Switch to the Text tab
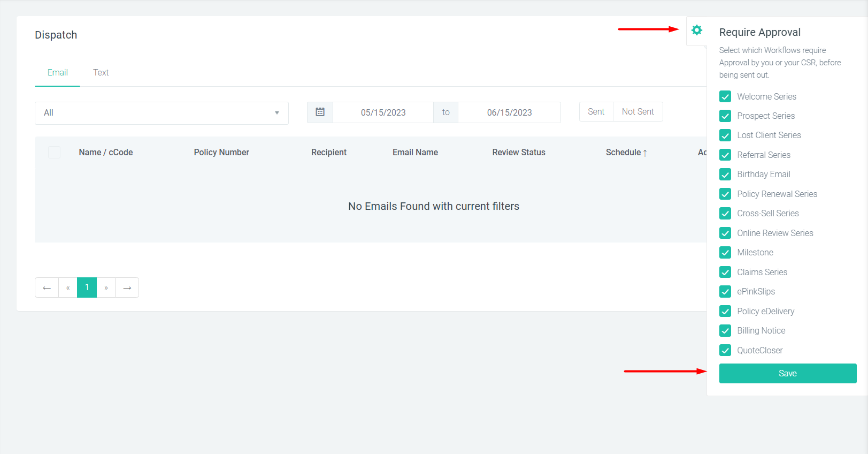Screen dimensions: 868x454 101,73
